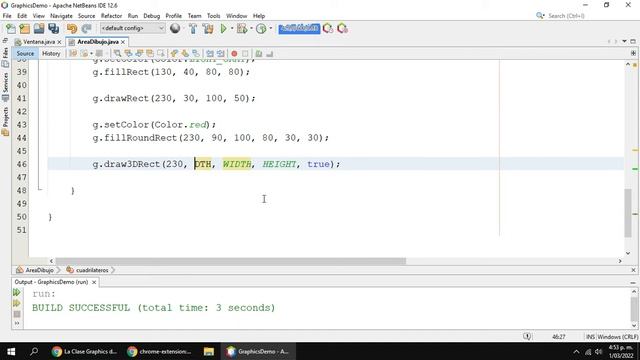640x360 pixels.
Task: Open the Chrome La Clase Graphics taskbar item
Action: coord(84,351)
